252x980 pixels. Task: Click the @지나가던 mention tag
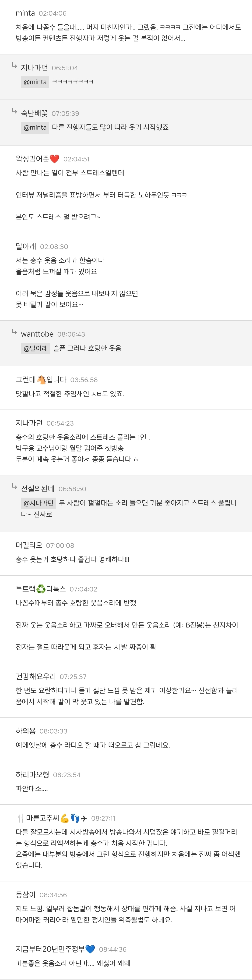click(38, 503)
